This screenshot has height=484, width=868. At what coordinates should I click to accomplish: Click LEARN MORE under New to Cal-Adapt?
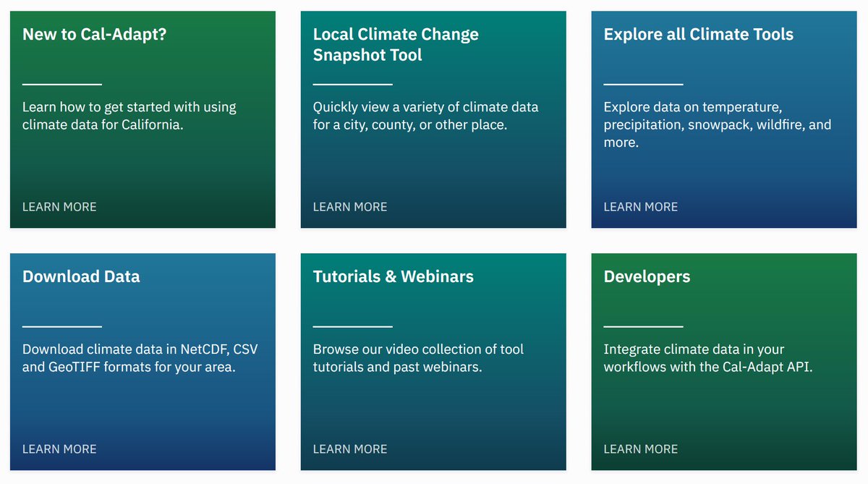59,207
